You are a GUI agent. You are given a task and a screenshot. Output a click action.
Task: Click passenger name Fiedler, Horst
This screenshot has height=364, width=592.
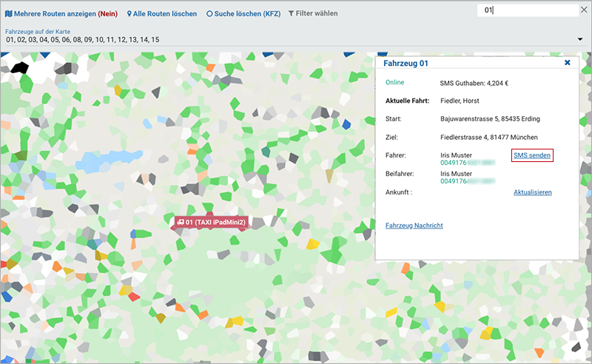pyautogui.click(x=460, y=100)
